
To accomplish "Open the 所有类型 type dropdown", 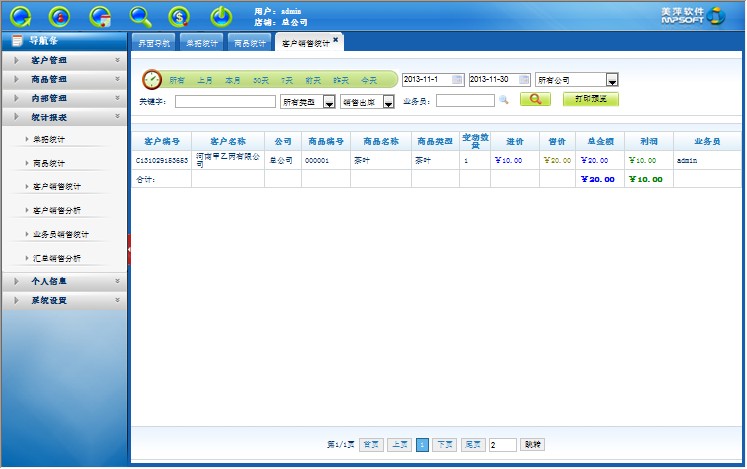I will point(328,101).
